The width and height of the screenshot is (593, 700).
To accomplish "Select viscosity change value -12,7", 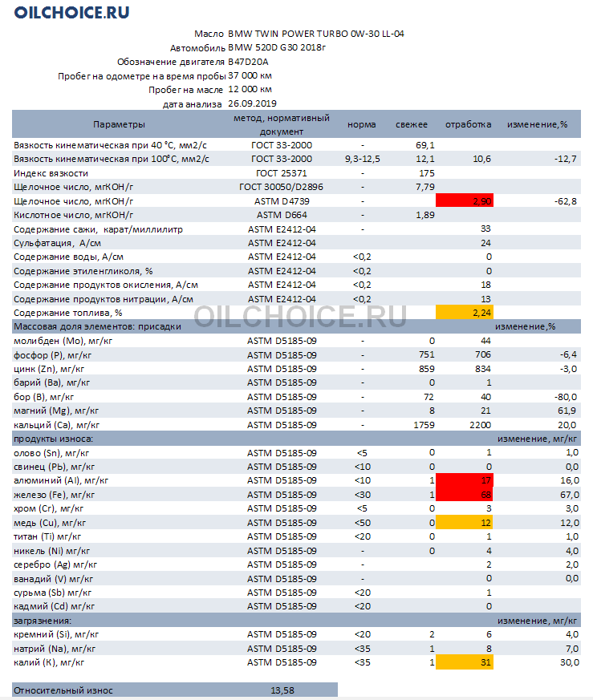I will [565, 159].
